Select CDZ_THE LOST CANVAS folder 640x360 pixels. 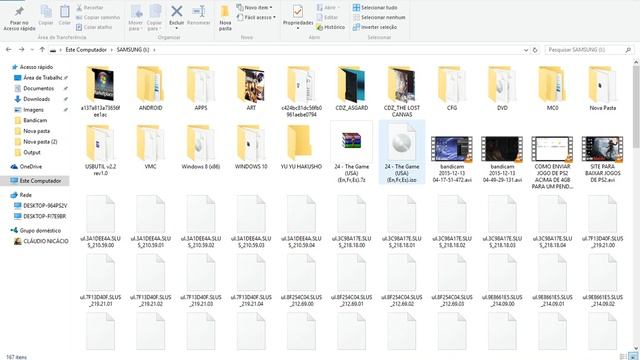tap(402, 92)
